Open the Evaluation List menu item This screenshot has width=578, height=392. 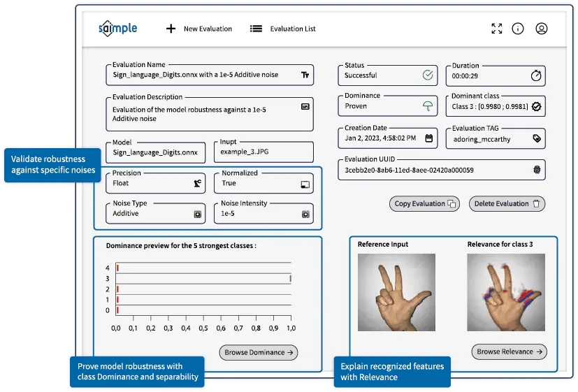293,29
